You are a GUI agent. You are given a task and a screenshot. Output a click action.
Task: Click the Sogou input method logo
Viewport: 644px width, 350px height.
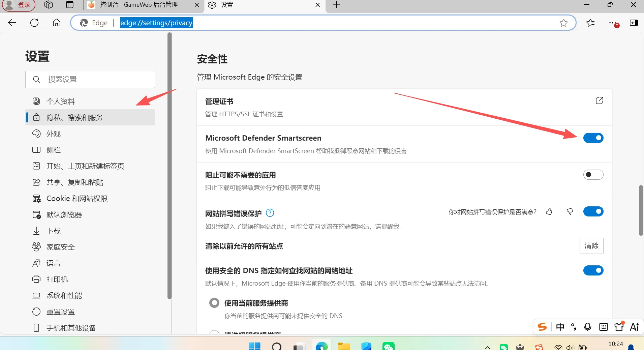pos(542,327)
